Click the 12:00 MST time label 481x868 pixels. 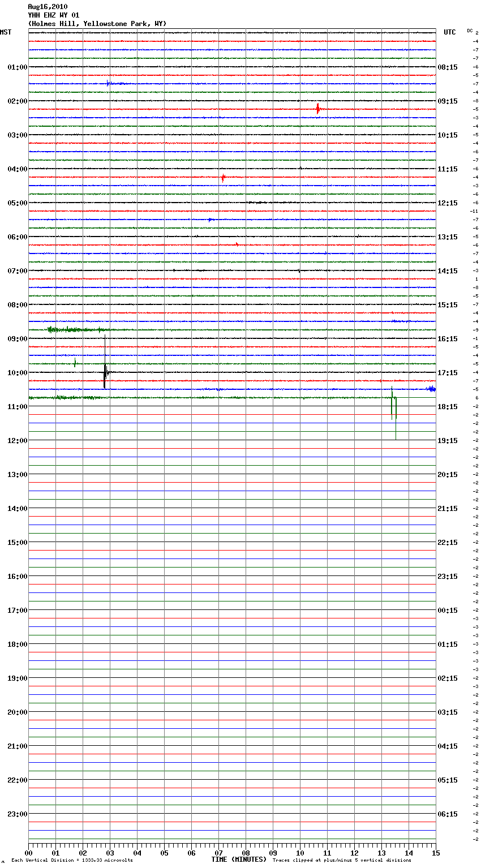point(18,440)
